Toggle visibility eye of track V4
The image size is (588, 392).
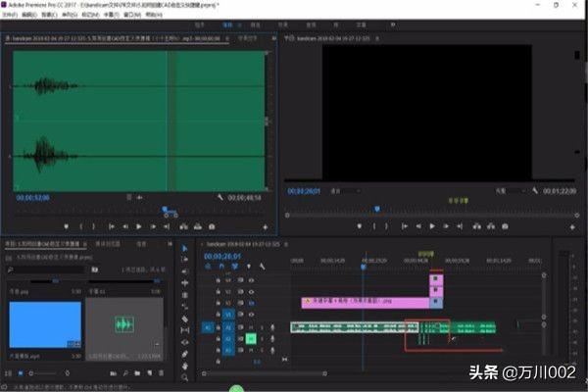point(251,280)
